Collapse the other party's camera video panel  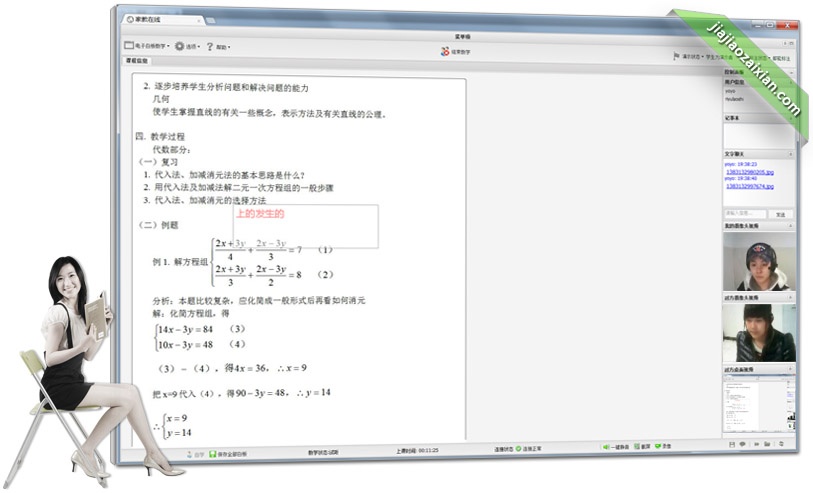pyautogui.click(x=790, y=298)
